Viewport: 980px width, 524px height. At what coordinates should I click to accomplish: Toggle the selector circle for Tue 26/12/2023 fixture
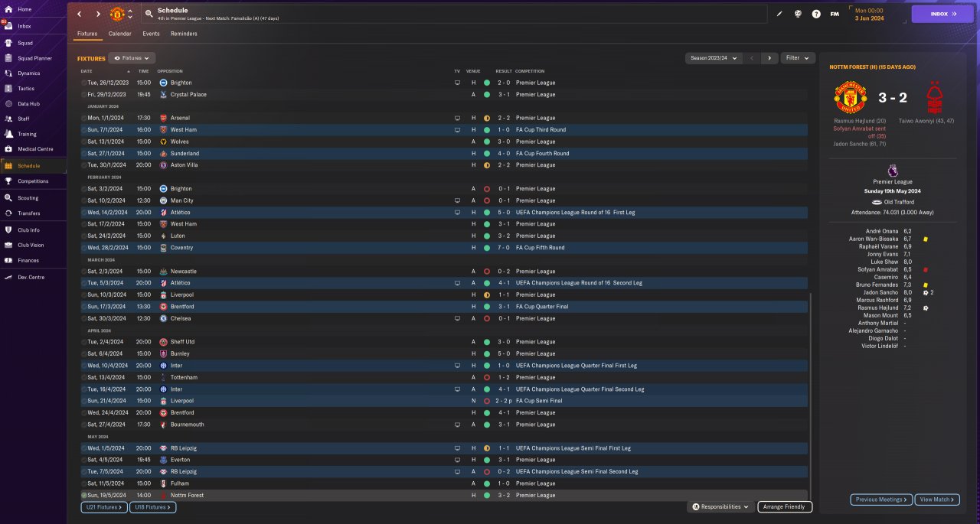(x=83, y=83)
